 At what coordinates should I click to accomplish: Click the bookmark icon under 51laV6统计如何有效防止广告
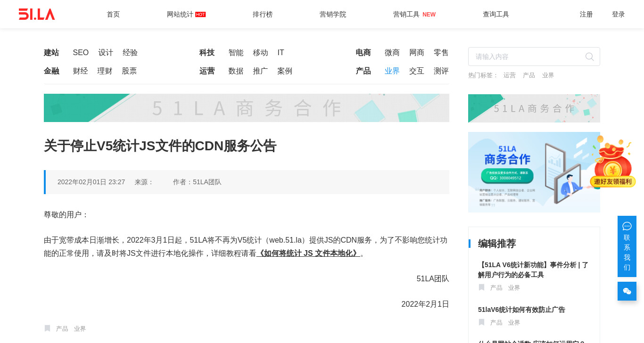pyautogui.click(x=481, y=322)
